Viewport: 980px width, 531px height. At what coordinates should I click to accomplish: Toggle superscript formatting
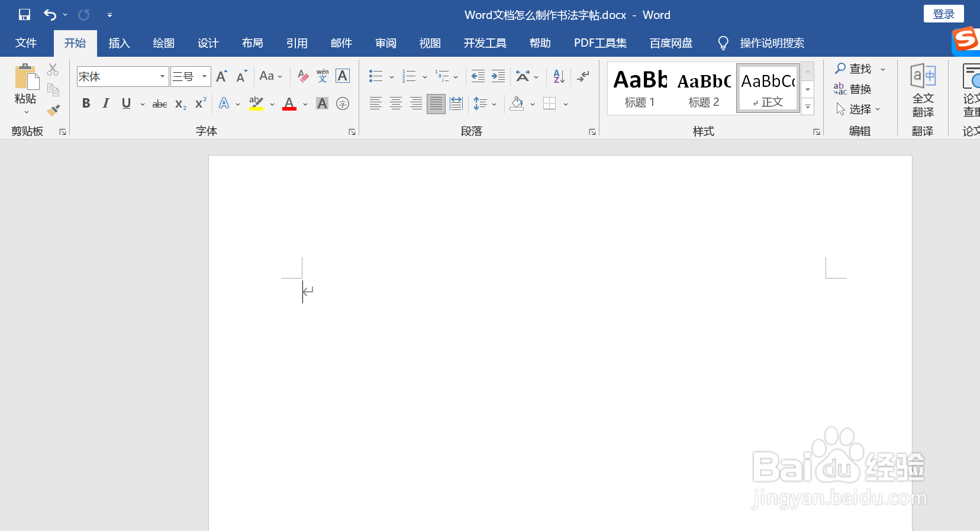201,103
